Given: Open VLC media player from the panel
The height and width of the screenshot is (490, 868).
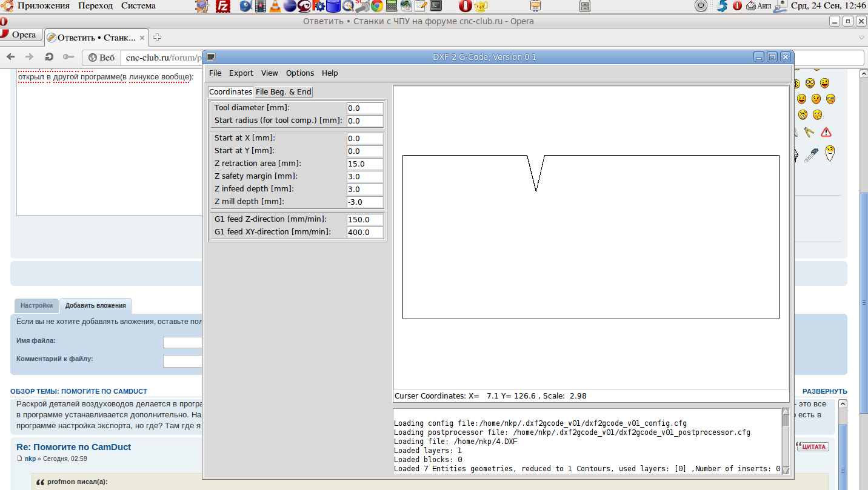Looking at the screenshot, I should (275, 6).
